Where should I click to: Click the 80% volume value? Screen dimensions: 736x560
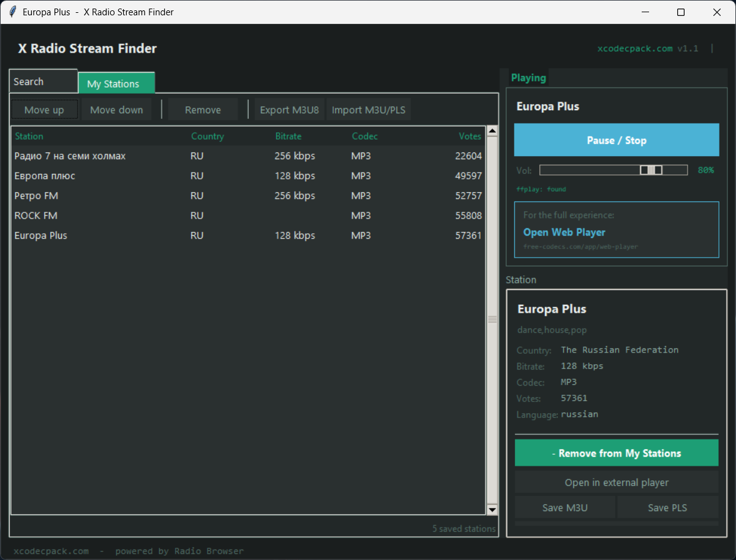pyautogui.click(x=706, y=170)
